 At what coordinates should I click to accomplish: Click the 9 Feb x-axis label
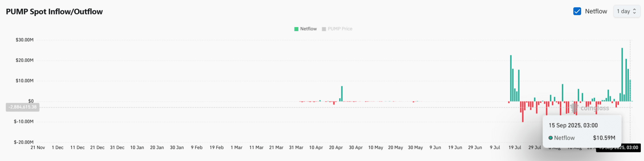coord(197,147)
